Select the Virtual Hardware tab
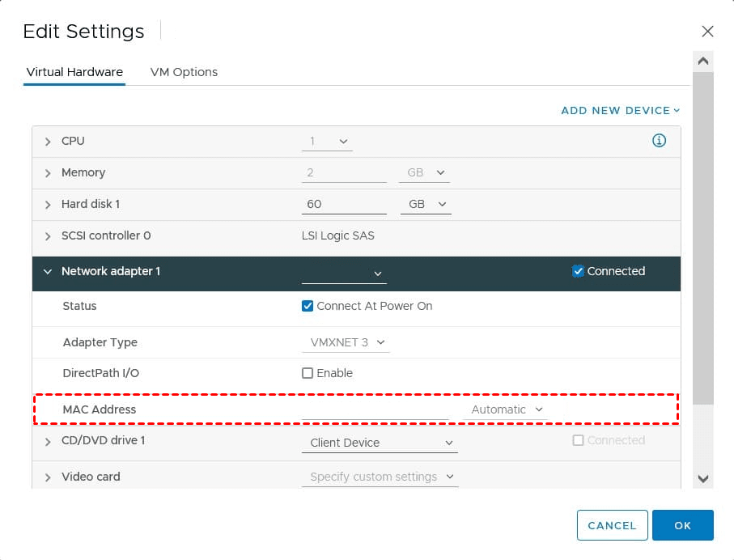The width and height of the screenshot is (734, 560). tap(74, 72)
